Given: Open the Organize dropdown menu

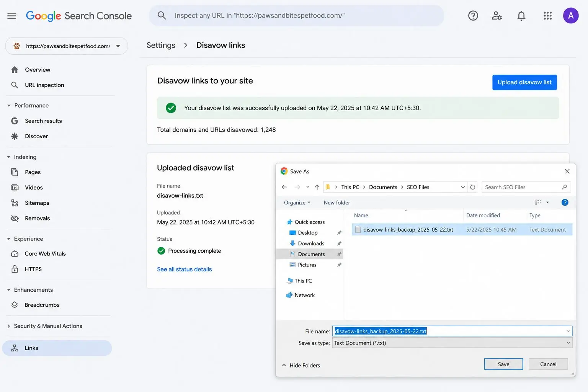Looking at the screenshot, I should click(x=297, y=203).
